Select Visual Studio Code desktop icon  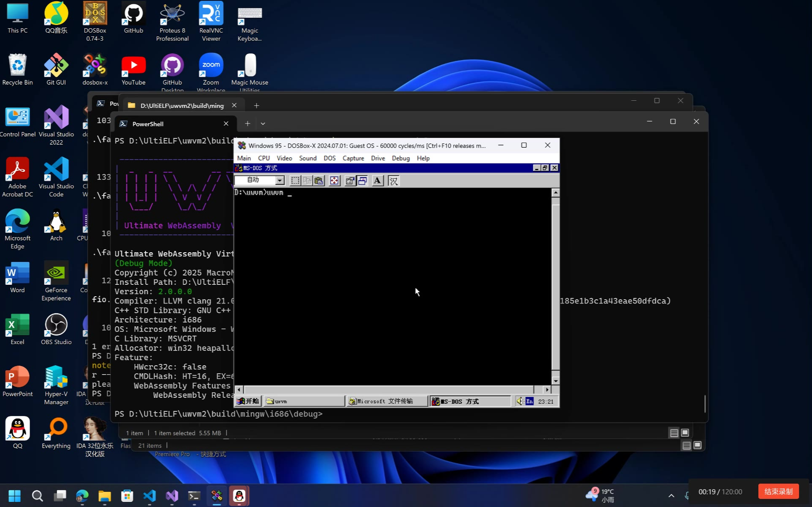pos(56,177)
